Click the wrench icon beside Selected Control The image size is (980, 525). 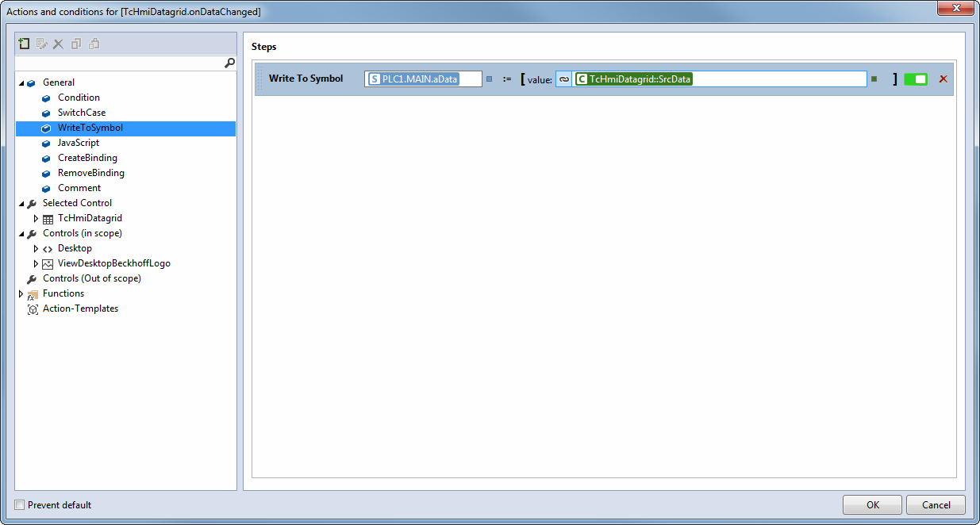coord(32,203)
